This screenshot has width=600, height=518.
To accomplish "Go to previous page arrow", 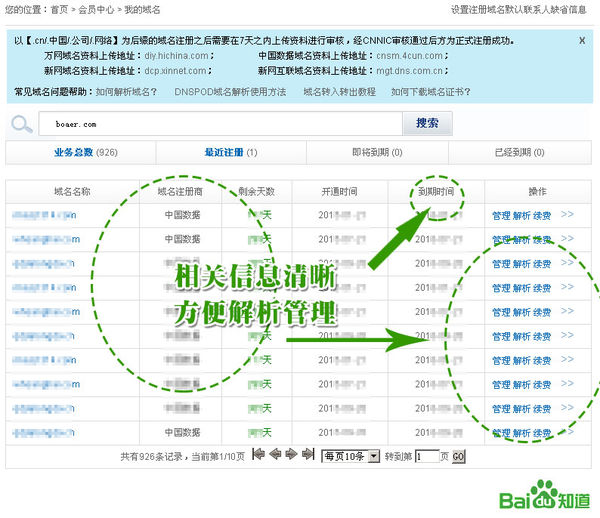I will pyautogui.click(x=275, y=455).
